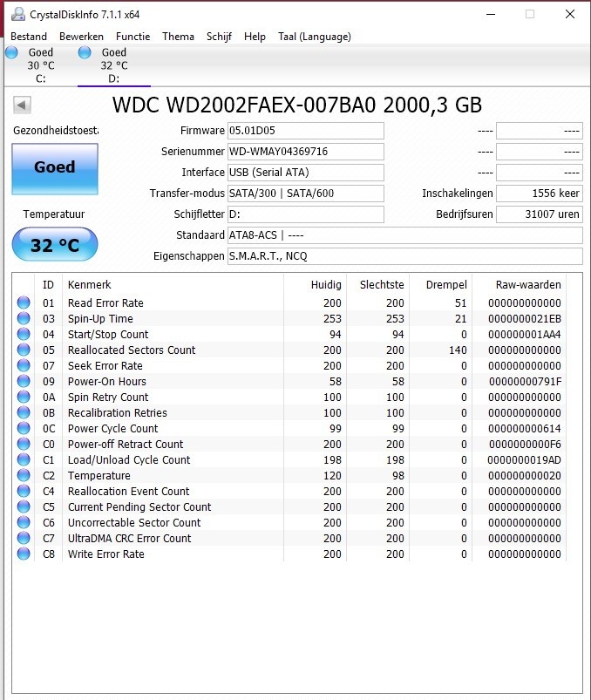Click raw value 00000000791F
The width and height of the screenshot is (591, 700).
click(525, 382)
